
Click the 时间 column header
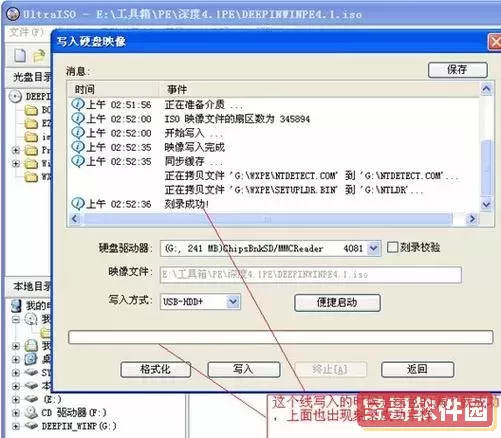click(x=113, y=89)
